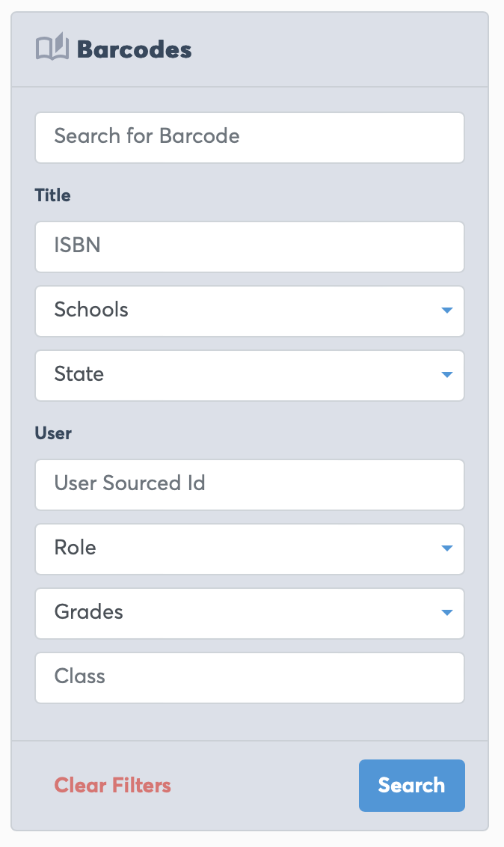This screenshot has height=847, width=504.
Task: Click into the ISBN input field
Action: [x=250, y=246]
